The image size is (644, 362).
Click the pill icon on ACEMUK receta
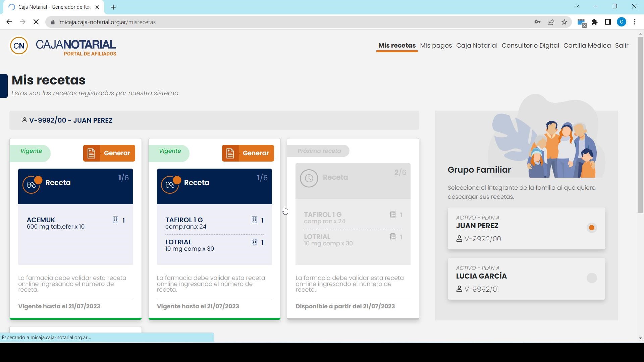click(32, 184)
